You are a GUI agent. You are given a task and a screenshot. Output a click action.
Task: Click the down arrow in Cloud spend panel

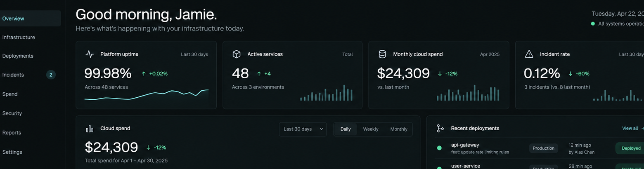148,148
